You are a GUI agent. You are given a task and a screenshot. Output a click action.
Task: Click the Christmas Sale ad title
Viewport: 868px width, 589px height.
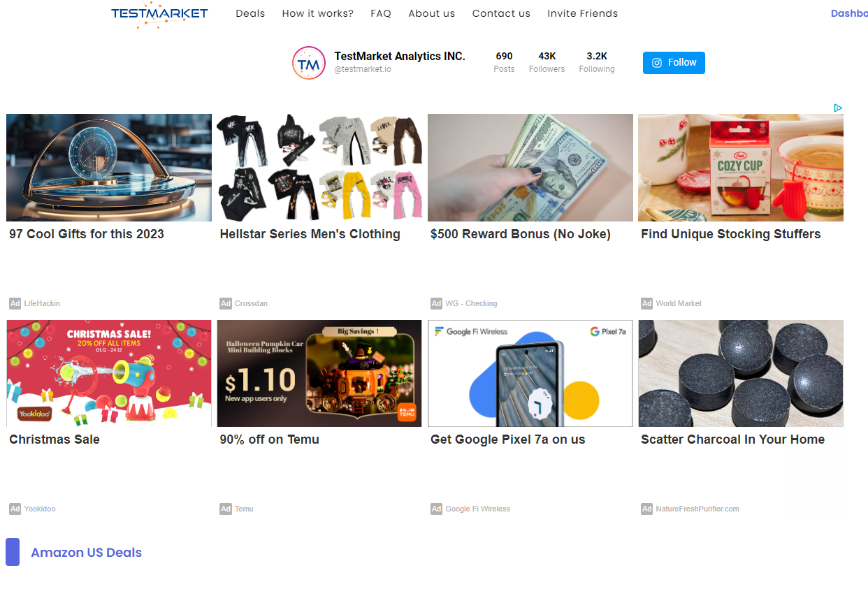pyautogui.click(x=55, y=439)
